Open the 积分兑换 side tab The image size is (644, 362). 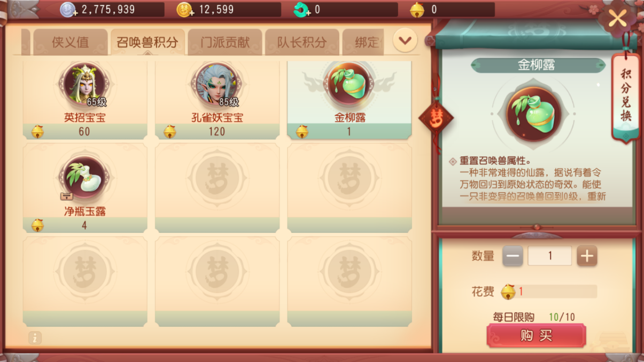click(625, 96)
